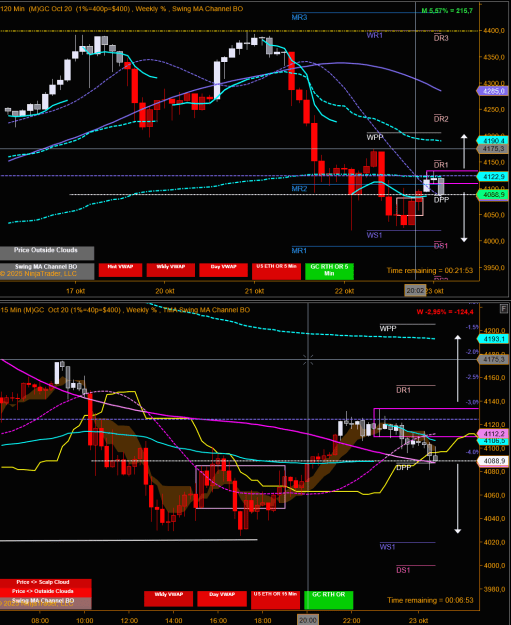Click the 08:00 time axis label

[x=40, y=620]
